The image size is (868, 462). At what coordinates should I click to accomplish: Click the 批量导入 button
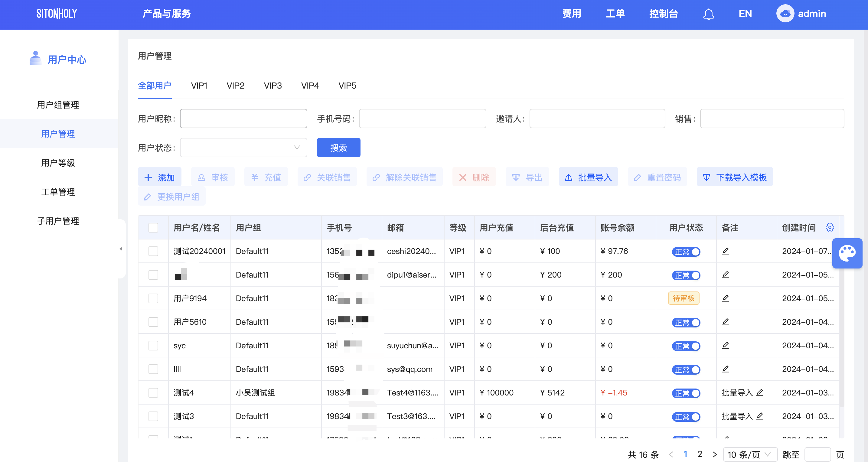(588, 177)
